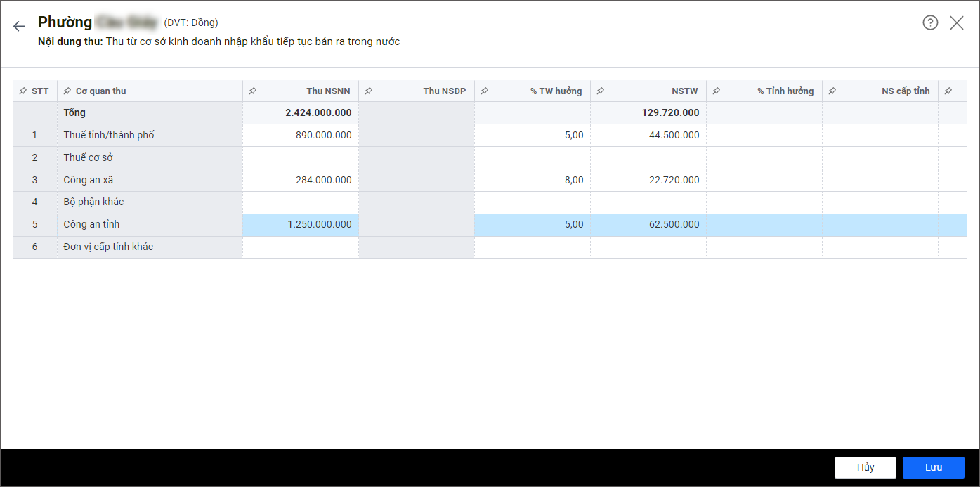Select the Thu NSNN cell for Công an tỉnh
980x487 pixels.
coord(301,225)
